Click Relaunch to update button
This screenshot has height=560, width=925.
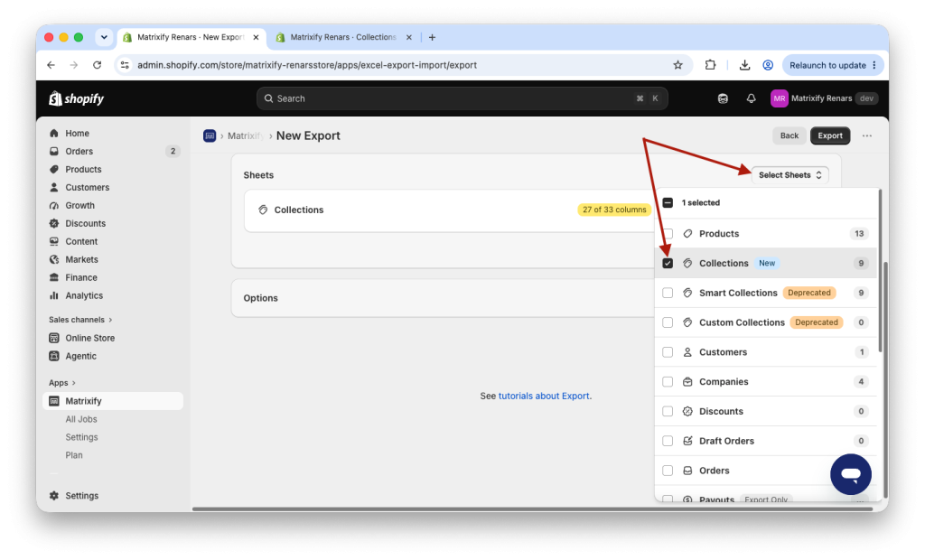[x=827, y=65]
